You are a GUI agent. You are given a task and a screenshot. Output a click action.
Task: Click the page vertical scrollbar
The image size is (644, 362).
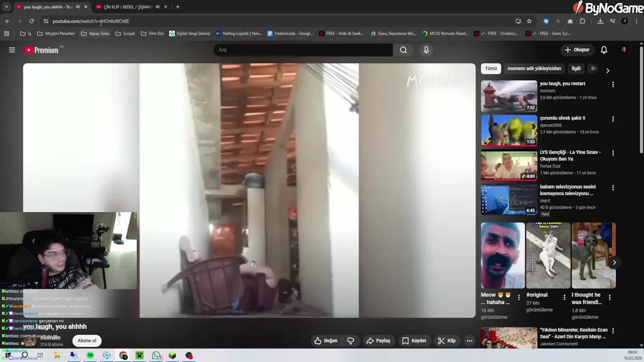pyautogui.click(x=641, y=101)
